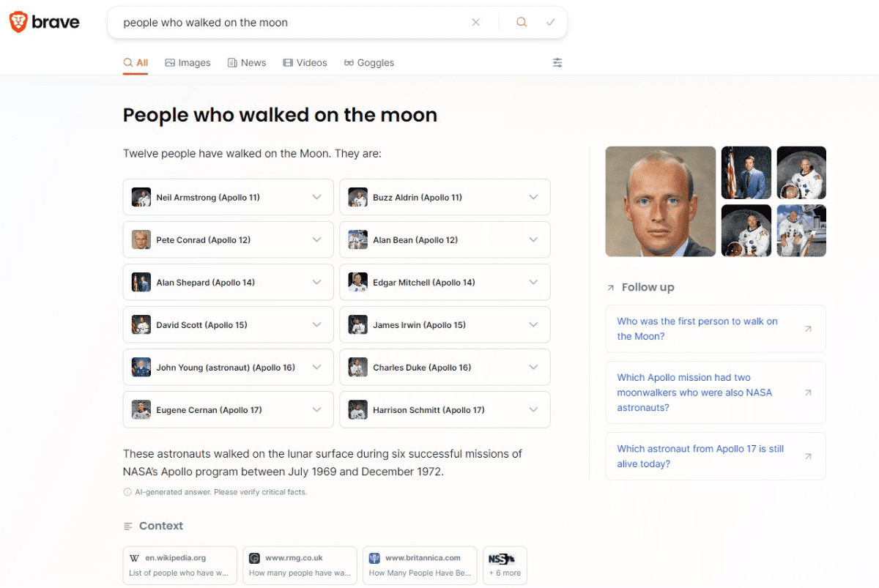
Task: Ask who was first person on Moon
Action: click(716, 329)
